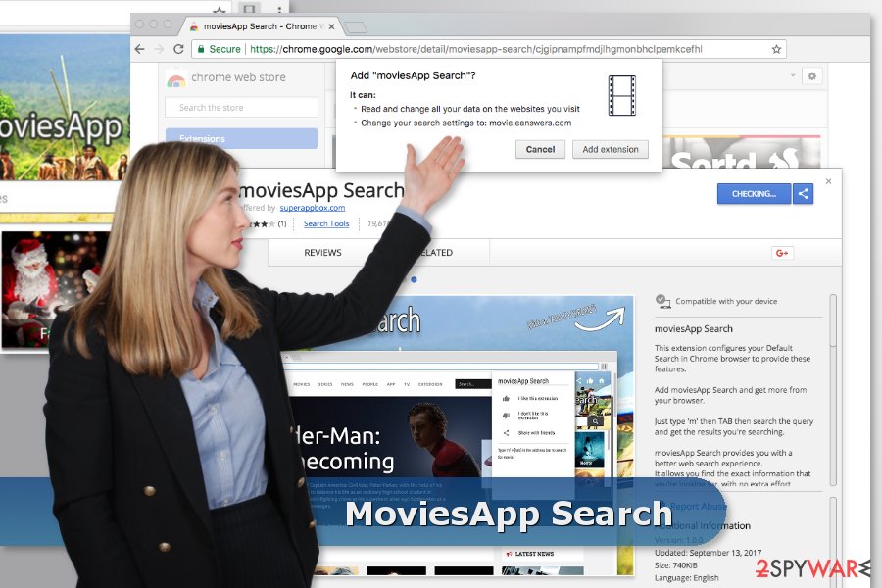Screen dimensions: 882x588
Task: Reload the page with refresh icon
Action: pos(178,49)
